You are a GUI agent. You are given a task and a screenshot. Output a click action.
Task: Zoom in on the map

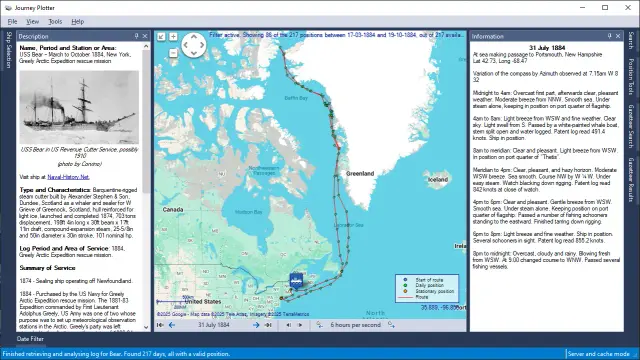pyautogui.click(x=173, y=37)
